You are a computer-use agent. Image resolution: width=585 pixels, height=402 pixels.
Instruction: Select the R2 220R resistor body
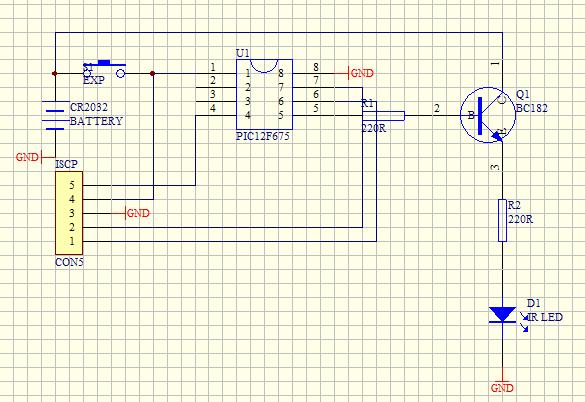pyautogui.click(x=503, y=220)
